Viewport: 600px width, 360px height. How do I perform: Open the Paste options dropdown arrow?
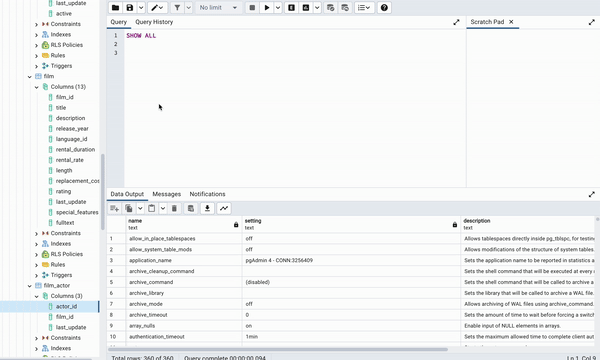(x=163, y=209)
